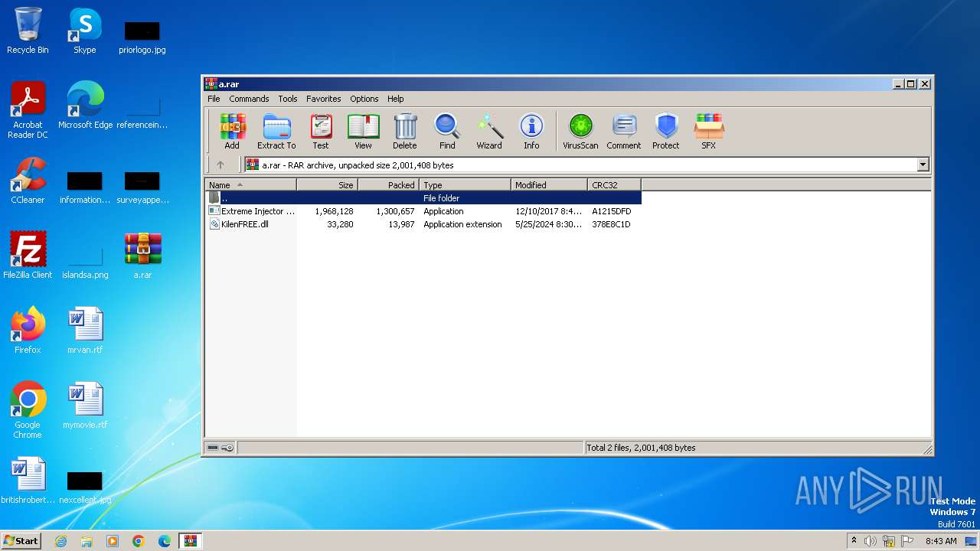Open the File menu
This screenshot has width=980, height=551.
click(x=214, y=99)
